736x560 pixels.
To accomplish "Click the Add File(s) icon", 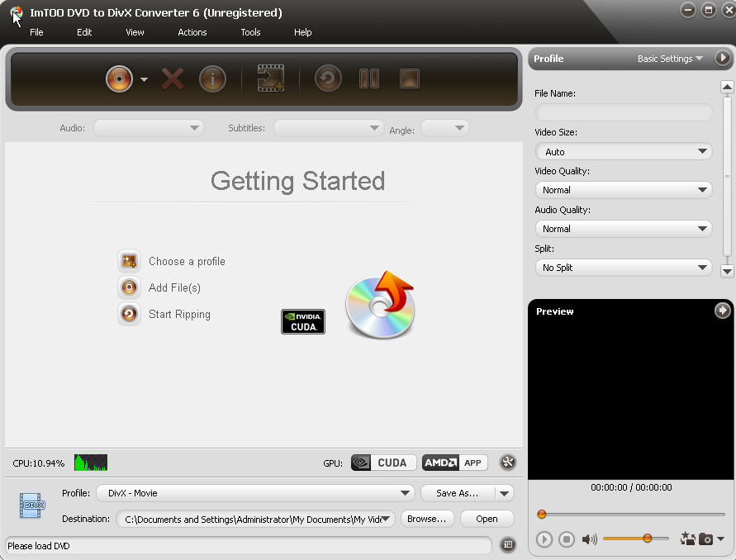I will [x=129, y=287].
